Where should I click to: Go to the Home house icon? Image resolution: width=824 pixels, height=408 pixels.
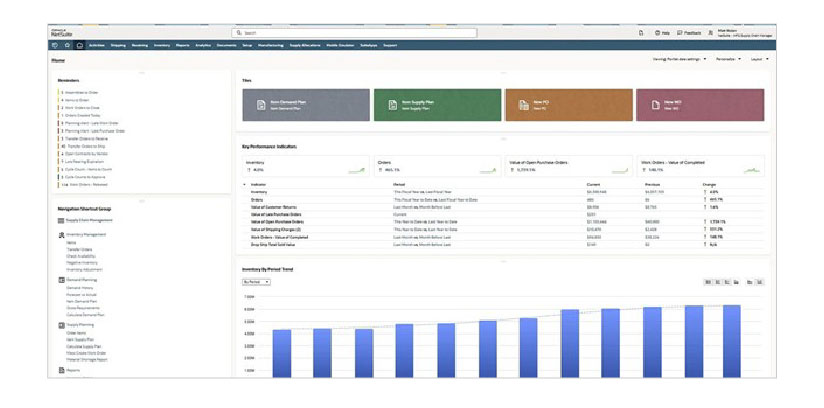point(79,45)
